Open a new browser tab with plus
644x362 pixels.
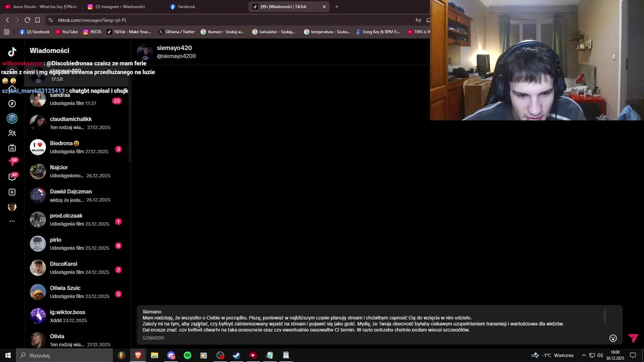click(x=337, y=7)
